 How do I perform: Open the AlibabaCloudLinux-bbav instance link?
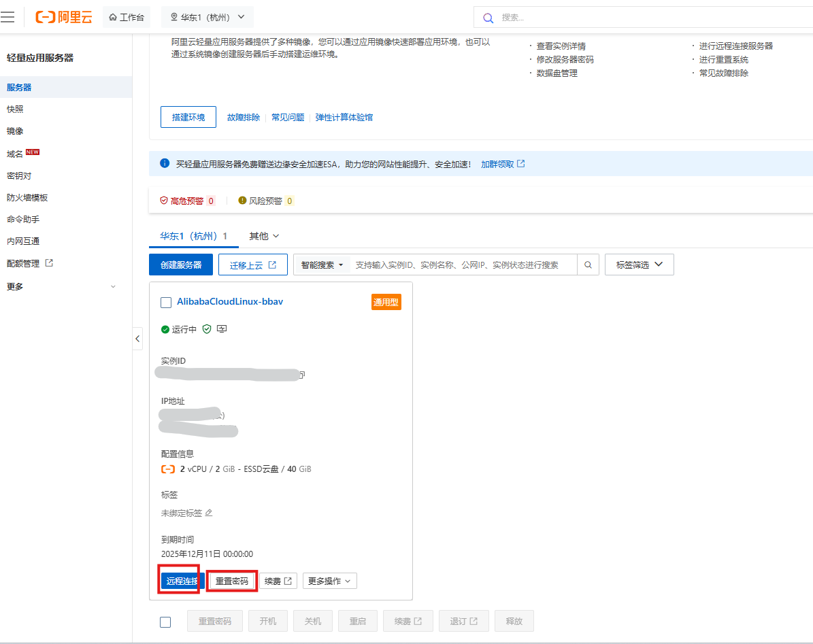[230, 301]
